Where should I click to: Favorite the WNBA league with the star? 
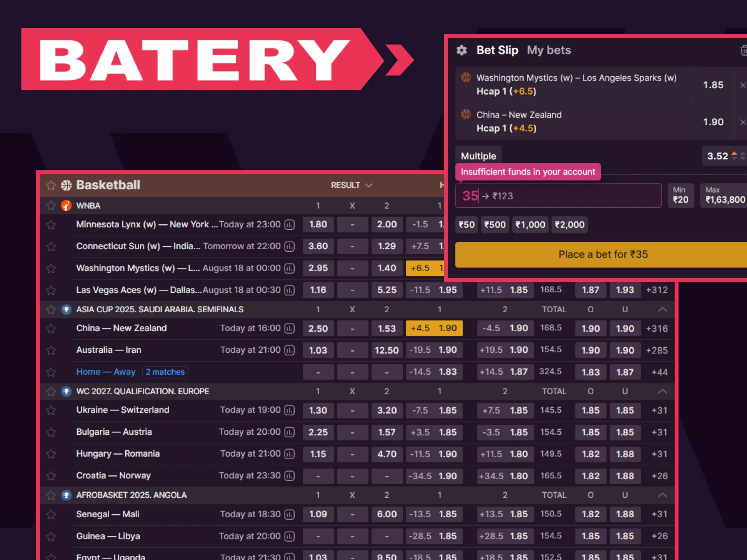click(51, 206)
